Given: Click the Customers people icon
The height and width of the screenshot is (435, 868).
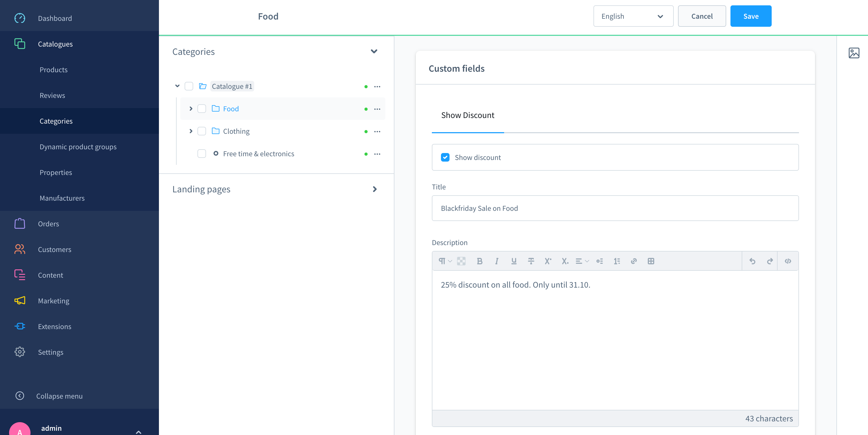Looking at the screenshot, I should pyautogui.click(x=20, y=249).
